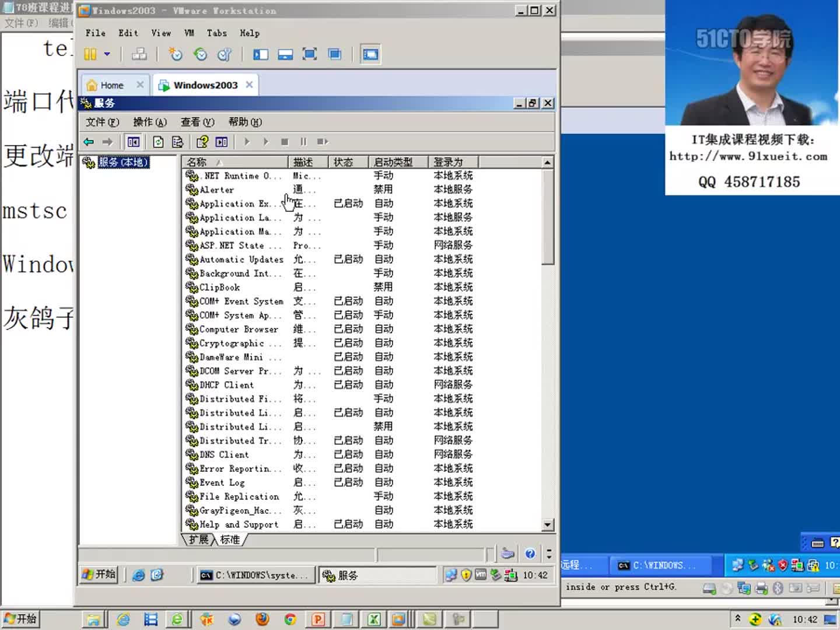Viewport: 840px width, 630px height.
Task: Click the forward arrow in Services toolbar
Action: tap(107, 142)
